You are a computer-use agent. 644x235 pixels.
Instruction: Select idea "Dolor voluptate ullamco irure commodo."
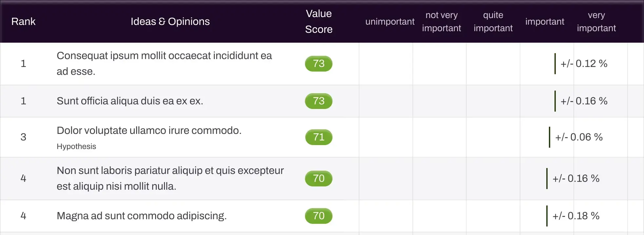[x=149, y=131]
